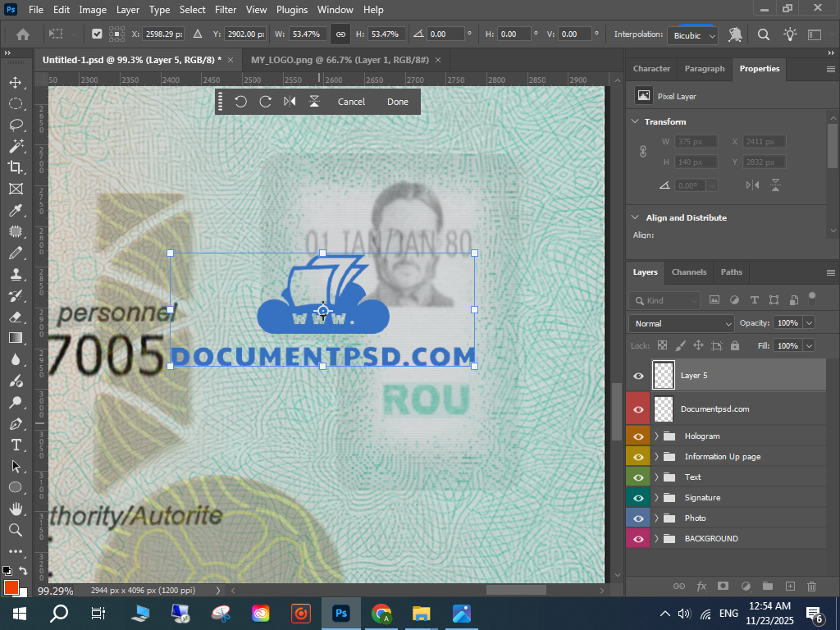Click the Cancel transform button
This screenshot has width=840, height=630.
(x=351, y=102)
